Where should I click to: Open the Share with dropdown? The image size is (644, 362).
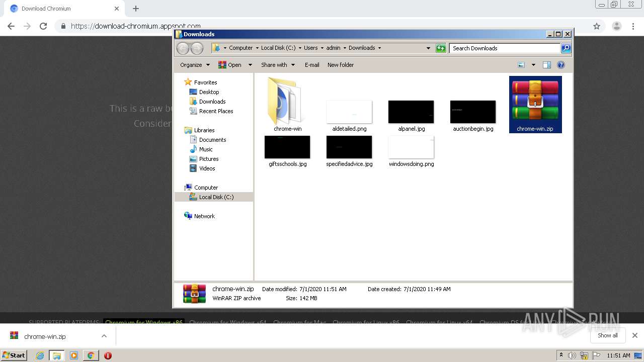pos(278,65)
